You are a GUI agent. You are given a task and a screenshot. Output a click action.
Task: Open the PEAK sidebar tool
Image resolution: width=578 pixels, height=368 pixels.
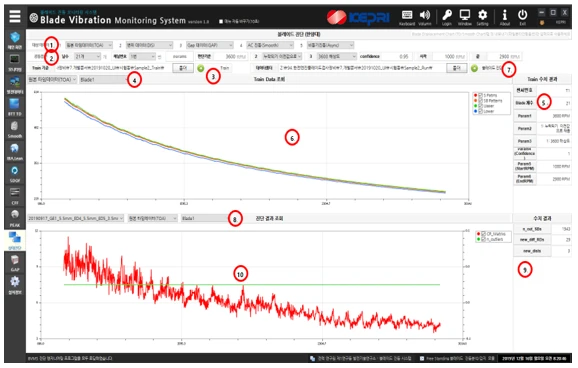tap(15, 218)
